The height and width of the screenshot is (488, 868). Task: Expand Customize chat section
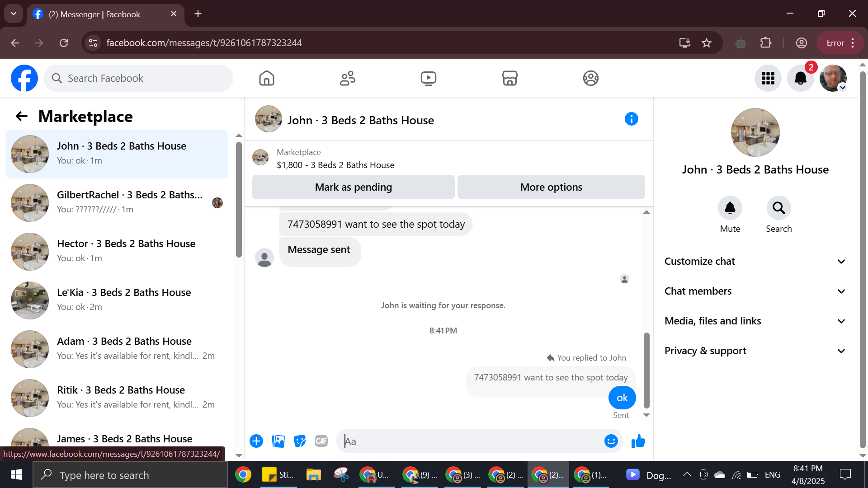click(754, 261)
